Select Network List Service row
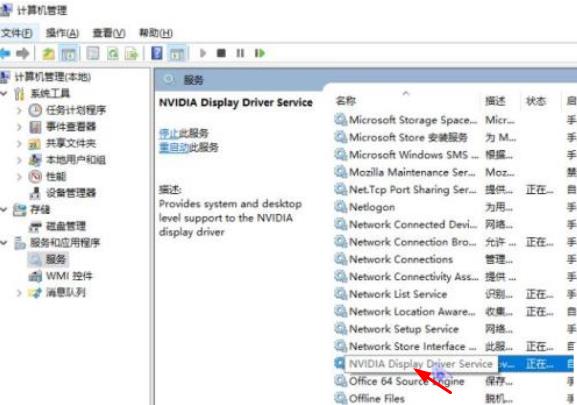Image resolution: width=577 pixels, height=405 pixels. click(455, 294)
